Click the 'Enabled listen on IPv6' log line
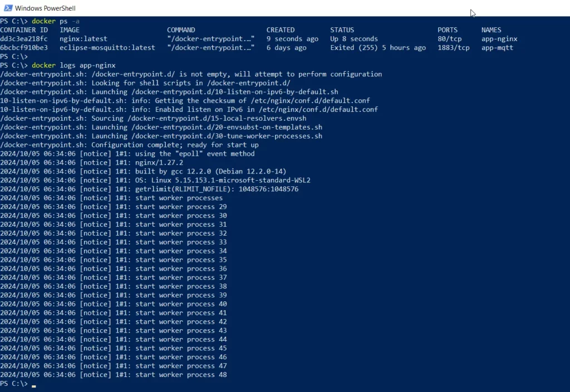This screenshot has height=392, width=570. coord(189,109)
